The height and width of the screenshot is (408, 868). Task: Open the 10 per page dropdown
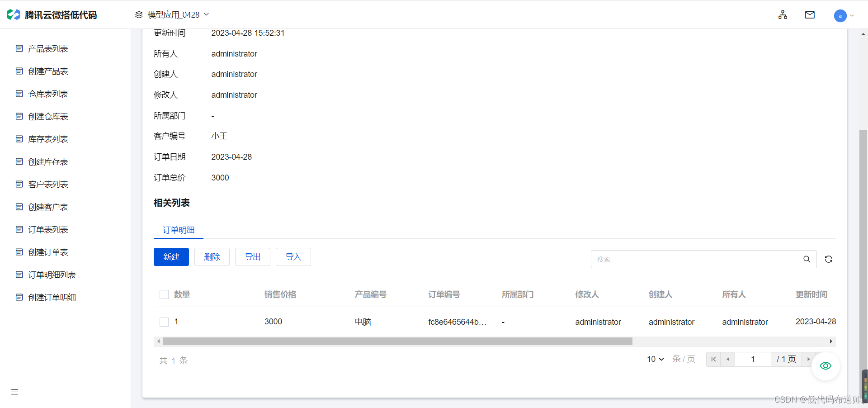click(x=656, y=359)
